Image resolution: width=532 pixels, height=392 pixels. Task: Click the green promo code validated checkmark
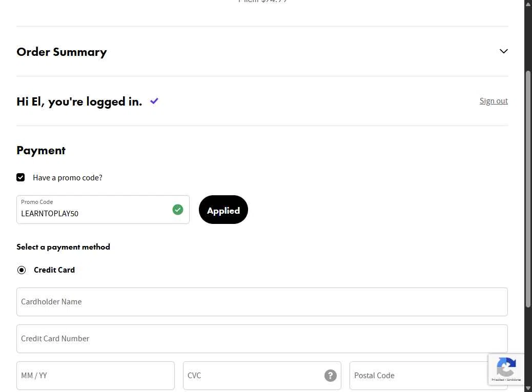(x=178, y=210)
